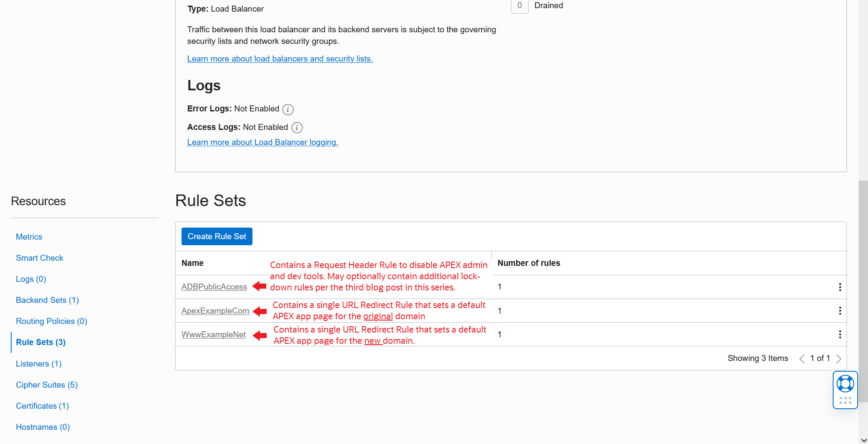The width and height of the screenshot is (868, 444).
Task: Open the ADBPublicAccess rule set link
Action: pyautogui.click(x=214, y=287)
